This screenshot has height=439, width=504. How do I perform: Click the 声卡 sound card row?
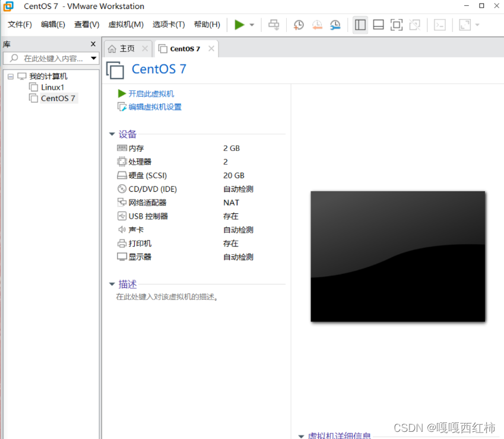click(x=185, y=230)
